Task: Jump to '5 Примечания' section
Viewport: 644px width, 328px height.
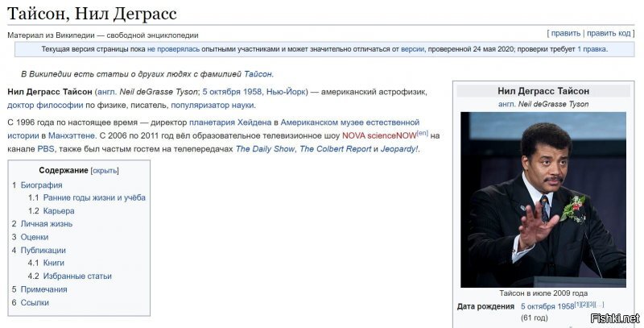Action: [39, 289]
